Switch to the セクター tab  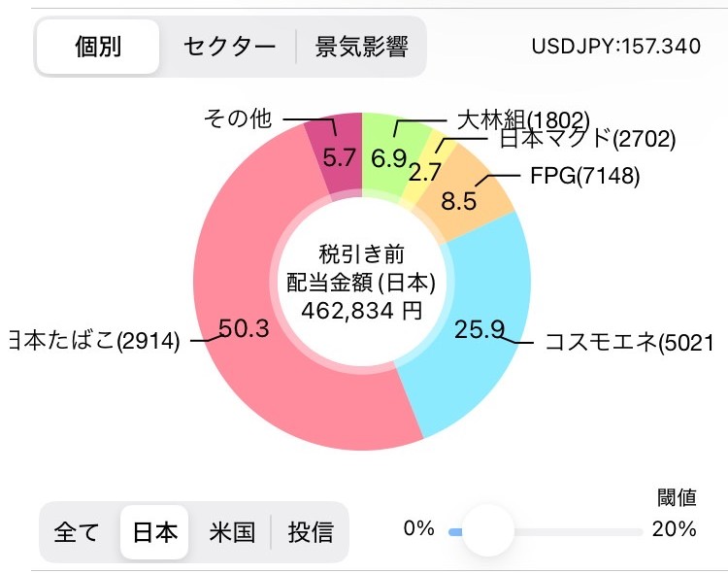pos(227,47)
